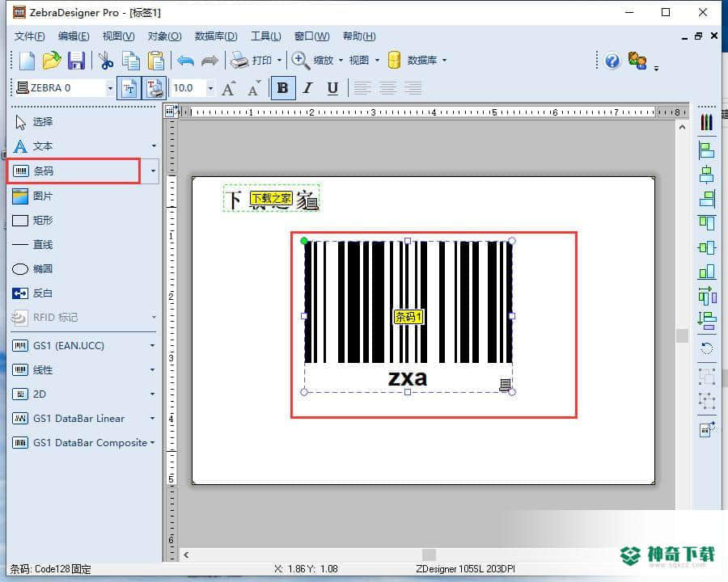Align objects to the top edge
Viewport: 728px width, 582px height.
click(707, 223)
